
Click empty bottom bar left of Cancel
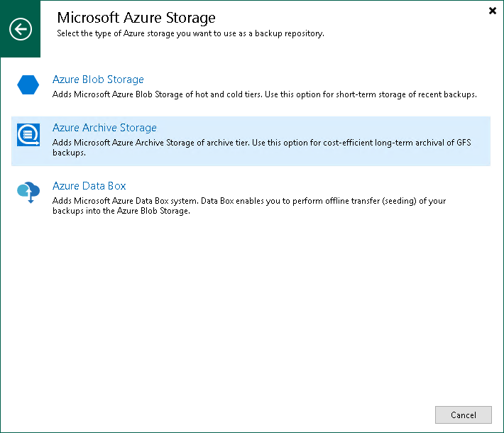click(213, 415)
